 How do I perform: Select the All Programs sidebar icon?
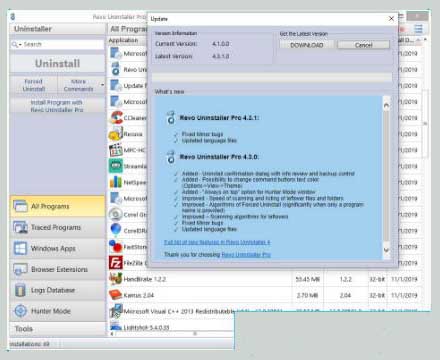21,206
